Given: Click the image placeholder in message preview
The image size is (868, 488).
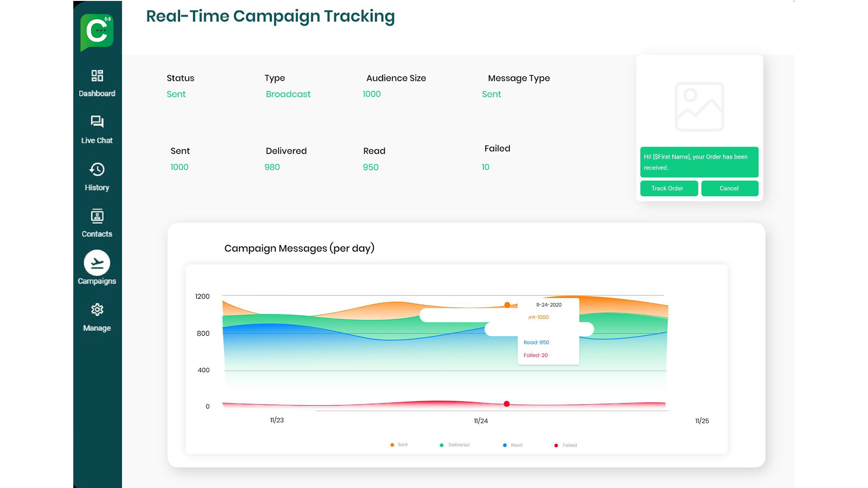Looking at the screenshot, I should [699, 107].
